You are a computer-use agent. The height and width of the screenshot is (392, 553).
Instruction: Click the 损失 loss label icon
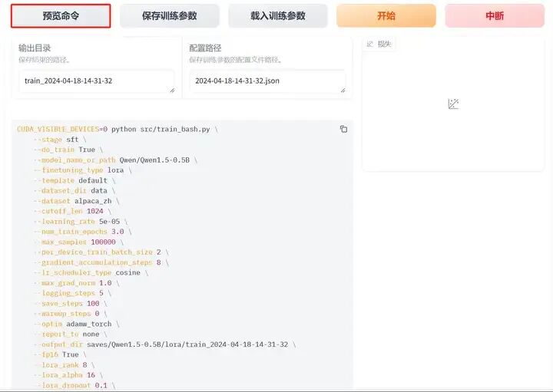pyautogui.click(x=370, y=44)
